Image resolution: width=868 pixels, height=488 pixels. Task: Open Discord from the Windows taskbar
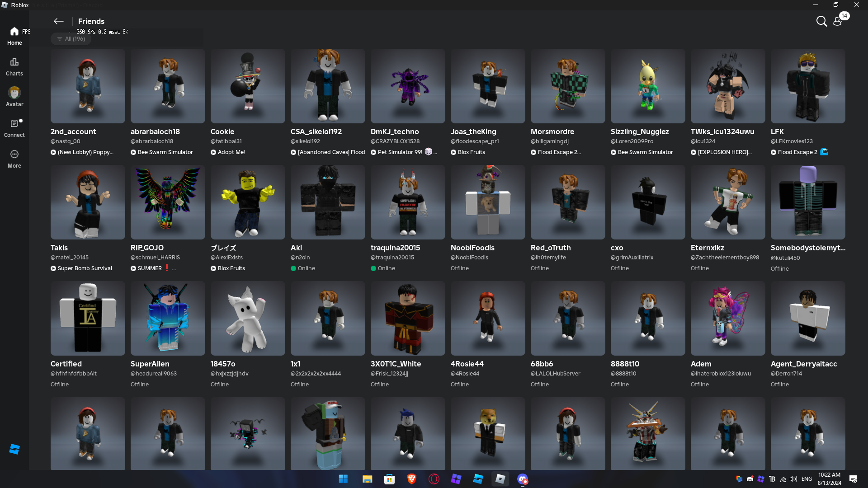point(523,479)
